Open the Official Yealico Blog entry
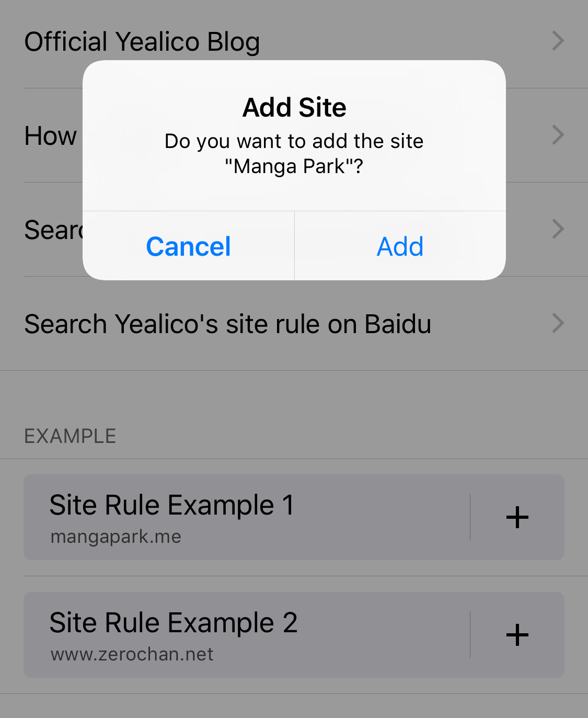 coord(142,42)
